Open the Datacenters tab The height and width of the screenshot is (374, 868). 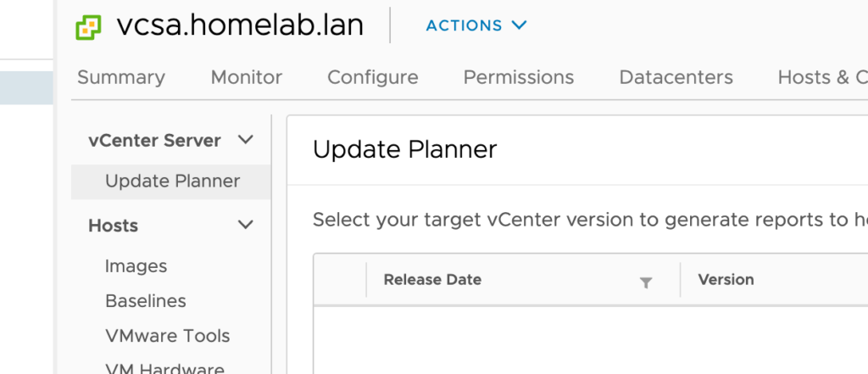(x=676, y=77)
